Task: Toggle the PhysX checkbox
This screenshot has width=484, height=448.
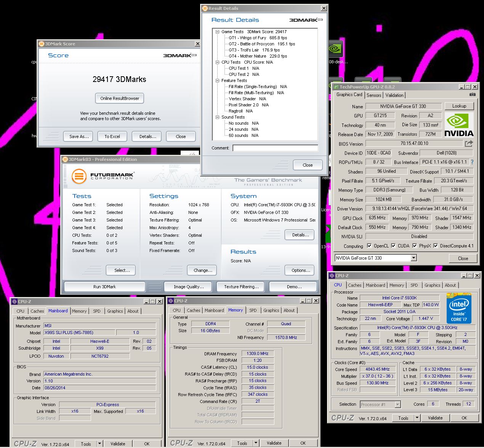Action: 414,246
